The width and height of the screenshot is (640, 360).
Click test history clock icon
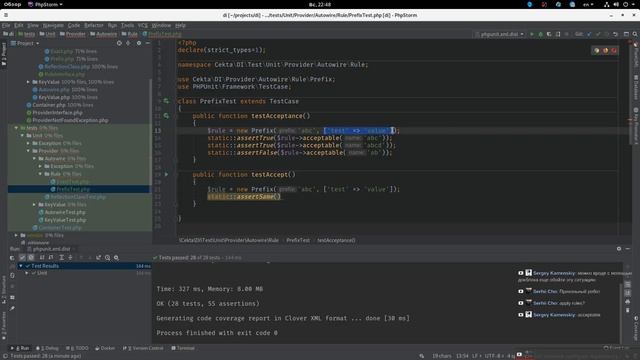click(107, 258)
